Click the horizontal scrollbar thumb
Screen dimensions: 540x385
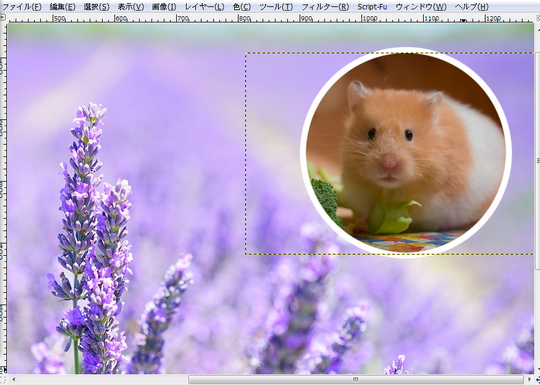(x=355, y=379)
